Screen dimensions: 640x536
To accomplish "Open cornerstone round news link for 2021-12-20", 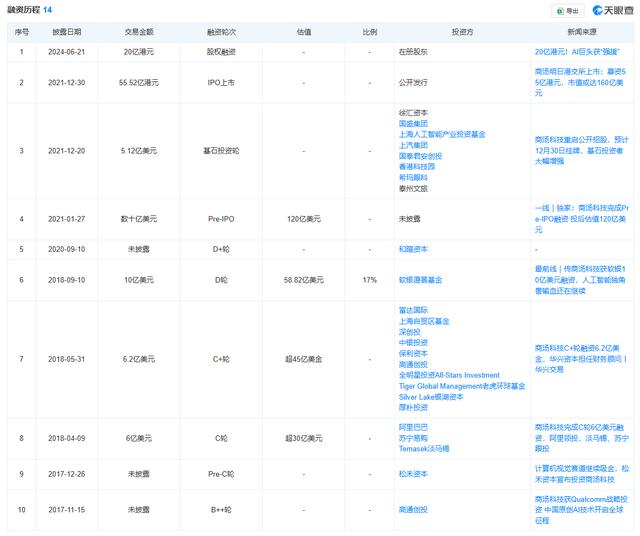I will click(581, 151).
